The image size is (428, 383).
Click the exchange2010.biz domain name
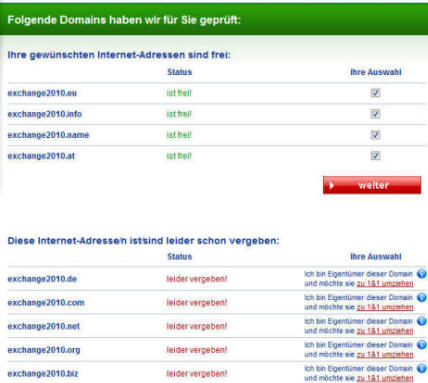(43, 374)
